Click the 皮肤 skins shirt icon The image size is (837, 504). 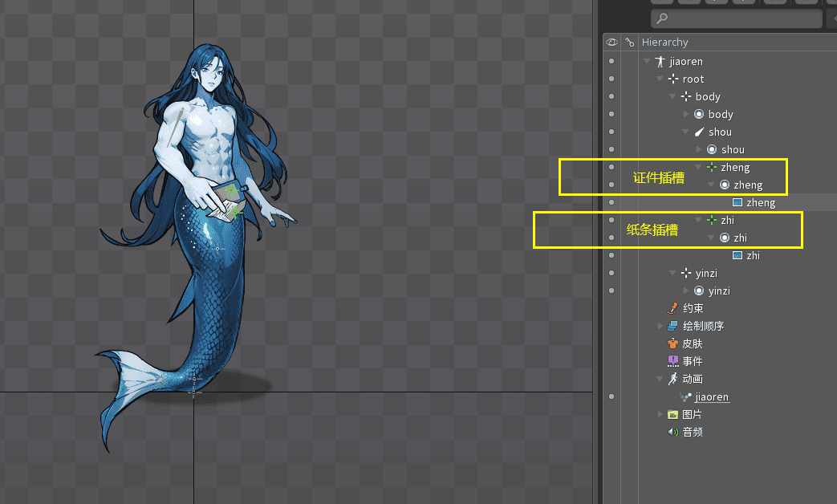pos(672,343)
